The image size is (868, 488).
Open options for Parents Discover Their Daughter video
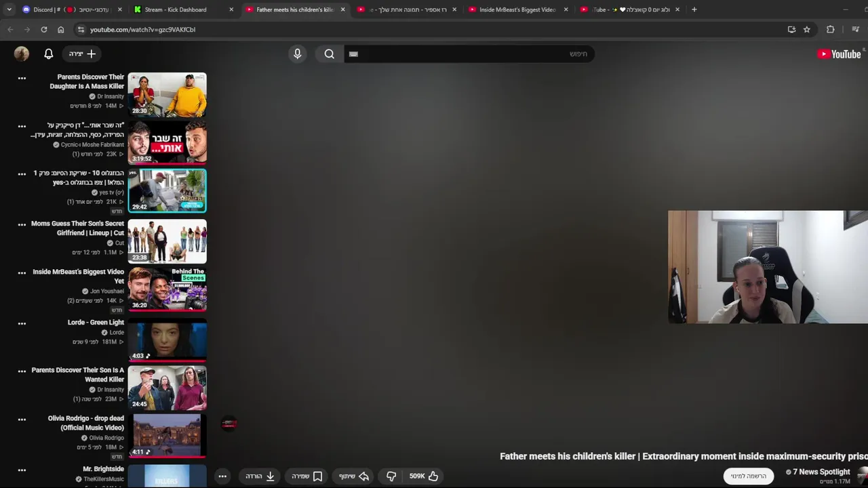tap(22, 78)
